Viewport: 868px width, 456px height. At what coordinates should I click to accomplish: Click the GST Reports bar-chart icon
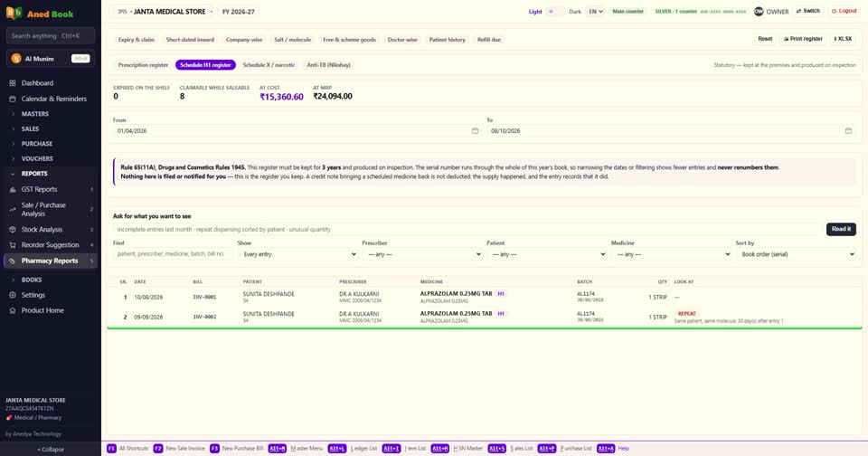coord(12,189)
